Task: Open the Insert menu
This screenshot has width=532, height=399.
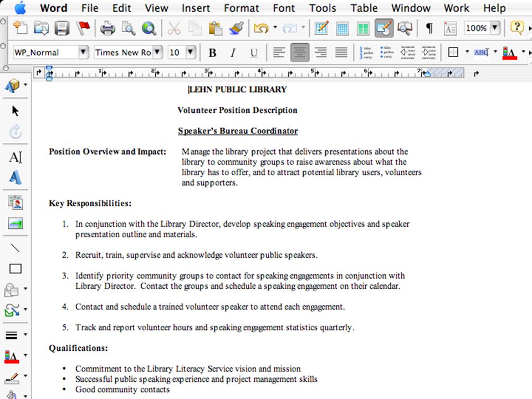Action: pos(196,8)
